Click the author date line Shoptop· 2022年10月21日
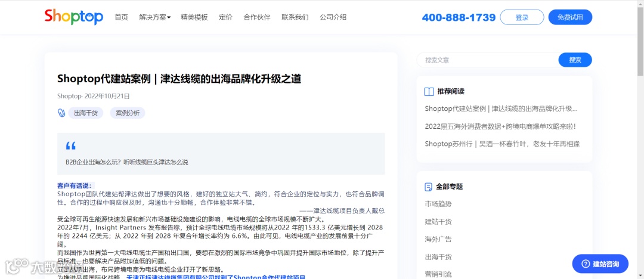The image size is (644, 279). click(x=94, y=96)
